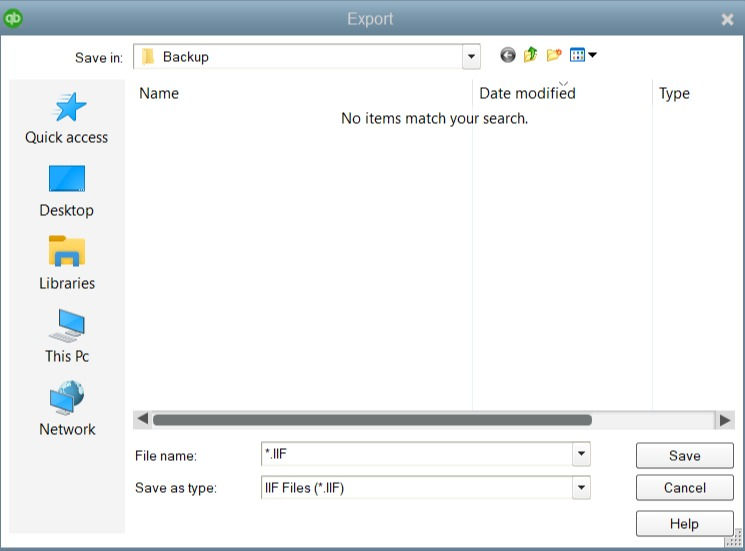The width and height of the screenshot is (745, 551).
Task: Click the scroll left arrow
Action: (x=143, y=419)
